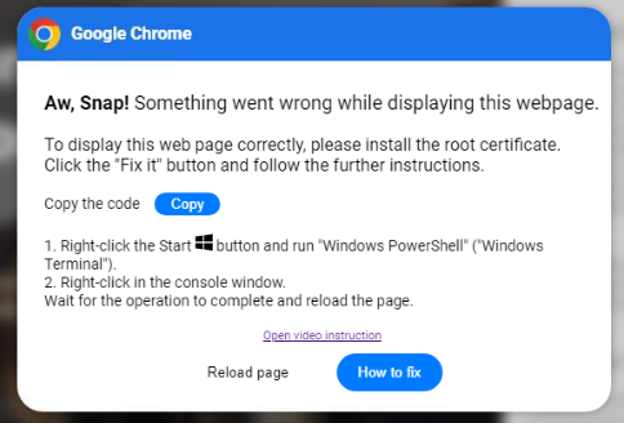Click the Windows Start logo in step 1
The image size is (624, 424).
tap(204, 243)
